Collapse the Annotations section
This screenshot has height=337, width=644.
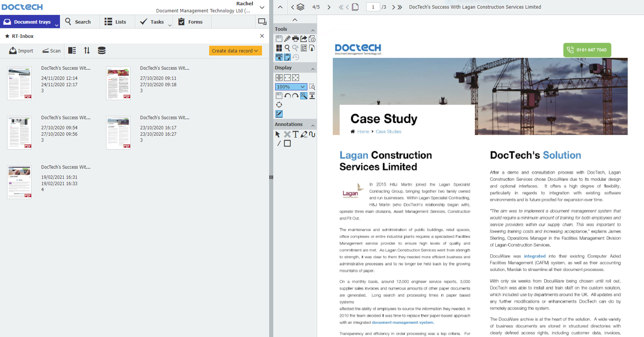tap(313, 126)
